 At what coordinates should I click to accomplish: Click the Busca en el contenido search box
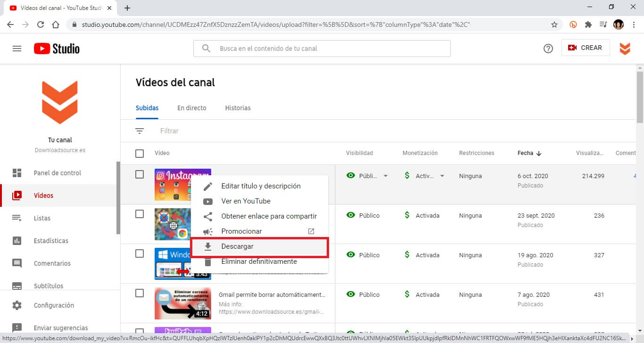[322, 49]
